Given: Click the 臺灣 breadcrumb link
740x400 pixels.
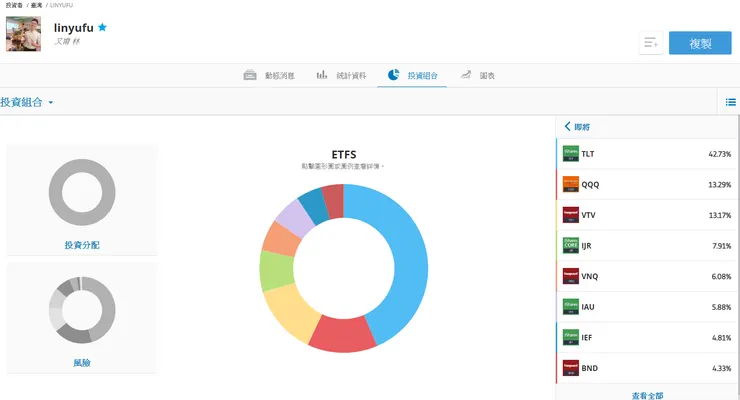Looking at the screenshot, I should pyautogui.click(x=36, y=5).
